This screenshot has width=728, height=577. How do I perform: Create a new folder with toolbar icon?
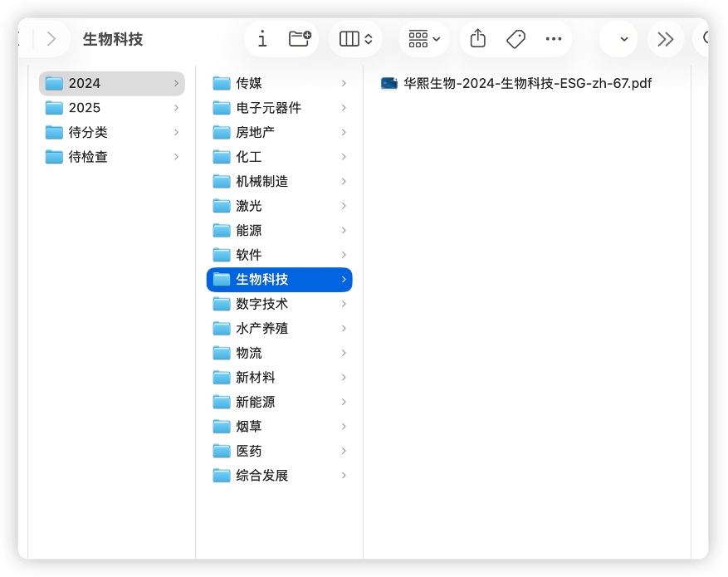[x=300, y=39]
